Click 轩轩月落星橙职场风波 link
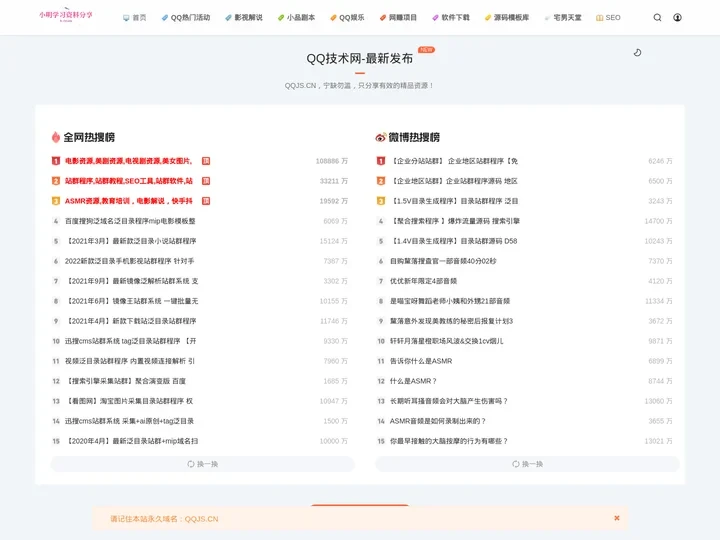The image size is (720, 540). point(446,341)
